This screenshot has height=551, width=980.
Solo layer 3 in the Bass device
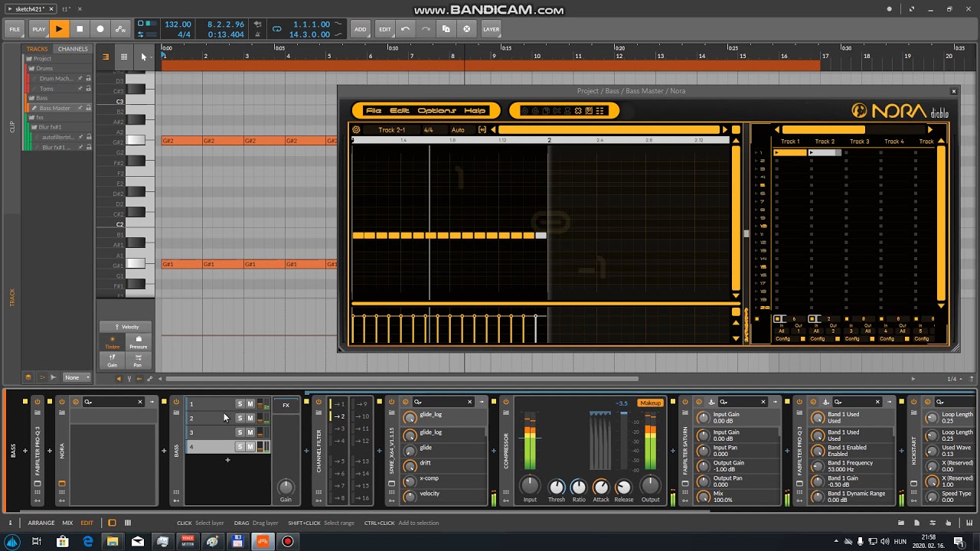(x=240, y=432)
